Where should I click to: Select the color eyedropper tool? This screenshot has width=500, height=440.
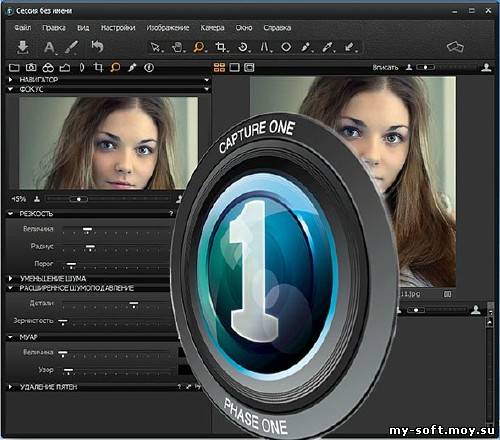[328, 47]
